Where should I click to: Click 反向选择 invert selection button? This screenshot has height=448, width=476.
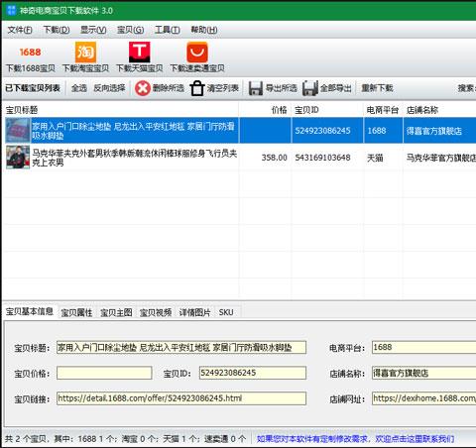[109, 88]
